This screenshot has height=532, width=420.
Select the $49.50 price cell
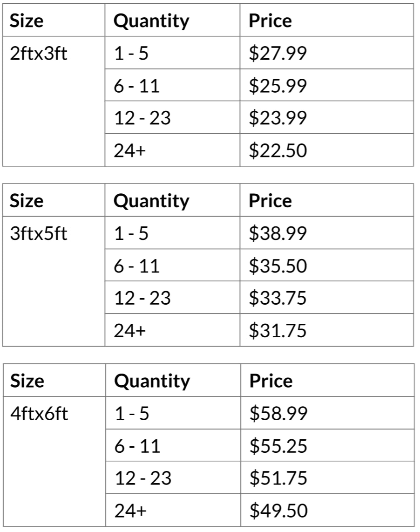click(327, 510)
